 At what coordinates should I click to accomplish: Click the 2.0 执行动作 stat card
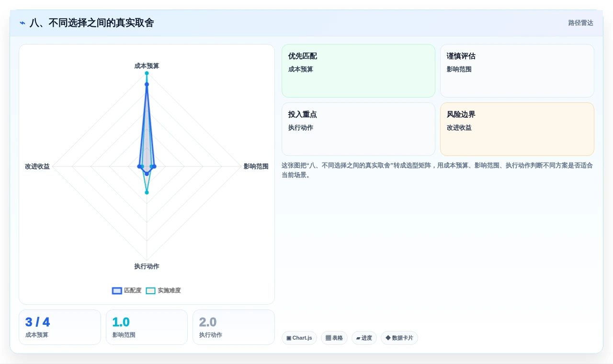point(234,327)
